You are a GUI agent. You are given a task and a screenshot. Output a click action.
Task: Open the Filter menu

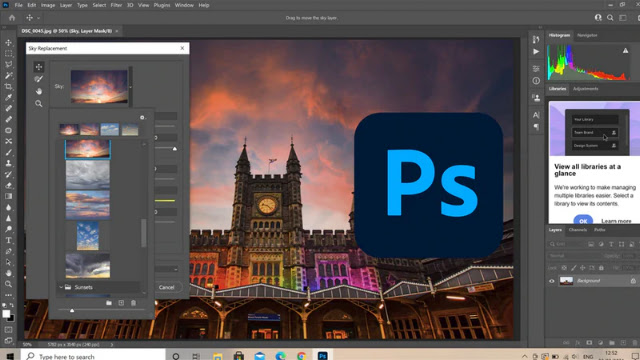[116, 5]
